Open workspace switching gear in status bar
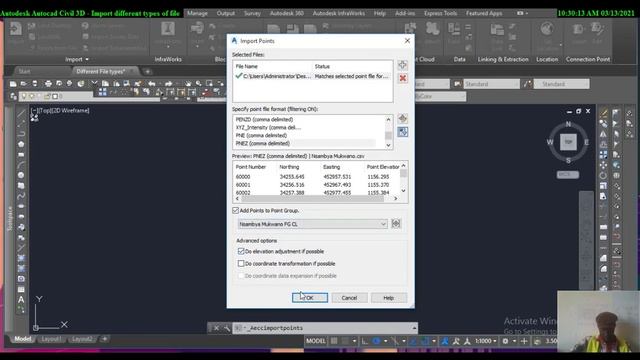 click(x=505, y=341)
